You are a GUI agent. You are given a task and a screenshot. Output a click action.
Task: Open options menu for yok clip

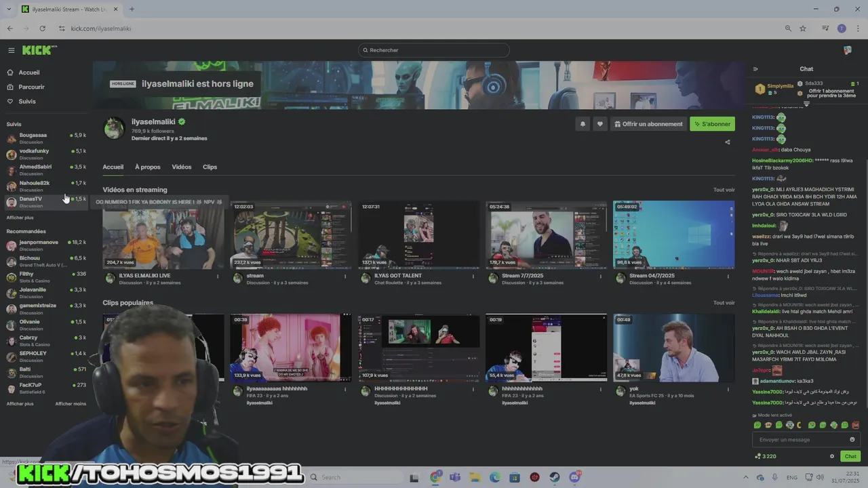coord(728,389)
